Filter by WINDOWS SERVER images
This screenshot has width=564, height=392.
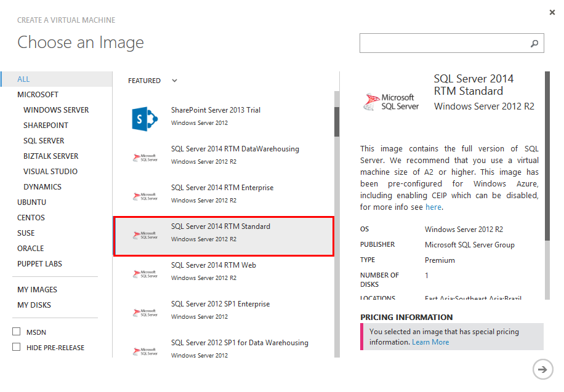tap(56, 110)
